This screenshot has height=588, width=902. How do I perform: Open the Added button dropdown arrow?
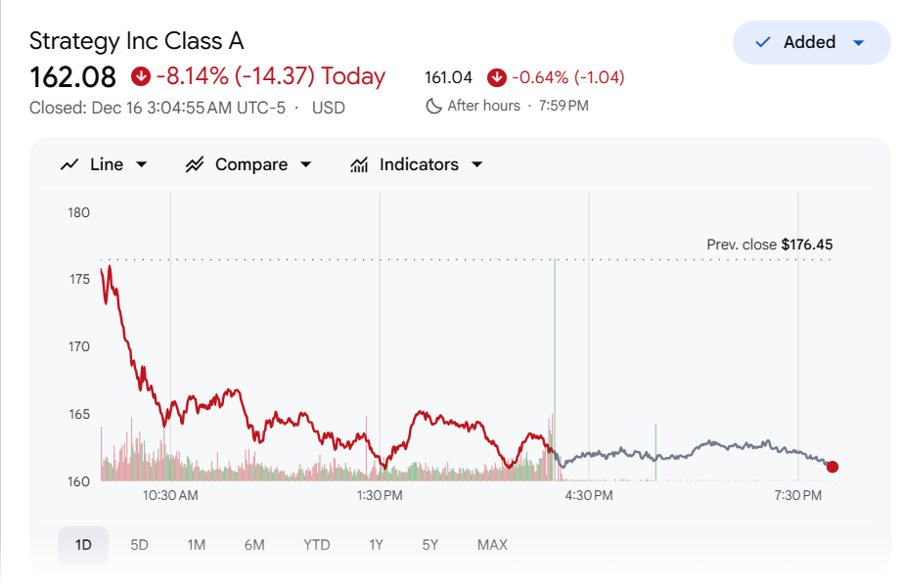click(858, 42)
